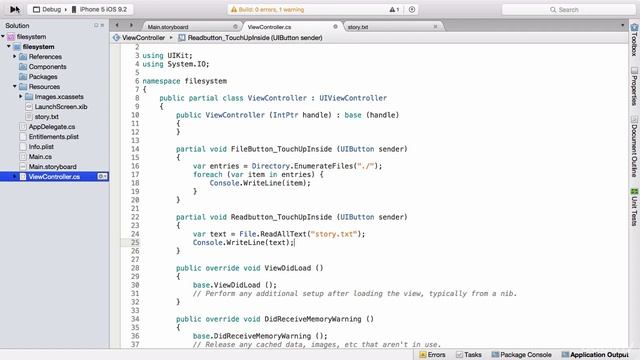The height and width of the screenshot is (360, 640).
Task: Click "using System.IO;" line in the editor
Action: pos(176,64)
